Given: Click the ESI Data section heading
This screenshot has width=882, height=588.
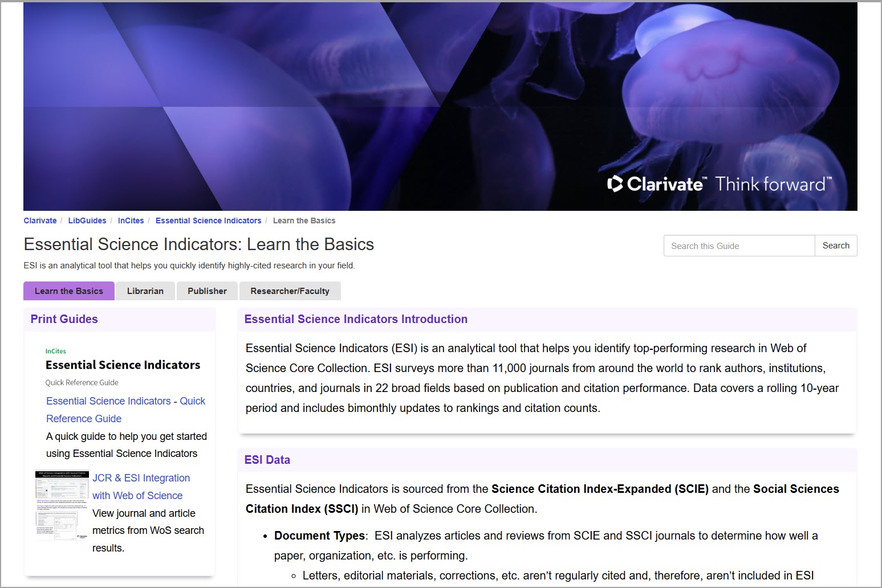Looking at the screenshot, I should (267, 460).
